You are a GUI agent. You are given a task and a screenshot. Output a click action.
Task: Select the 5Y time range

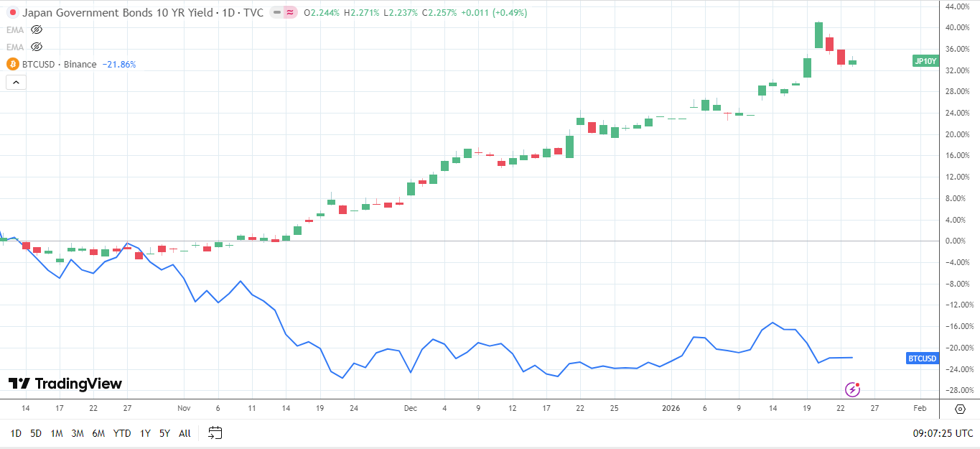click(x=165, y=433)
